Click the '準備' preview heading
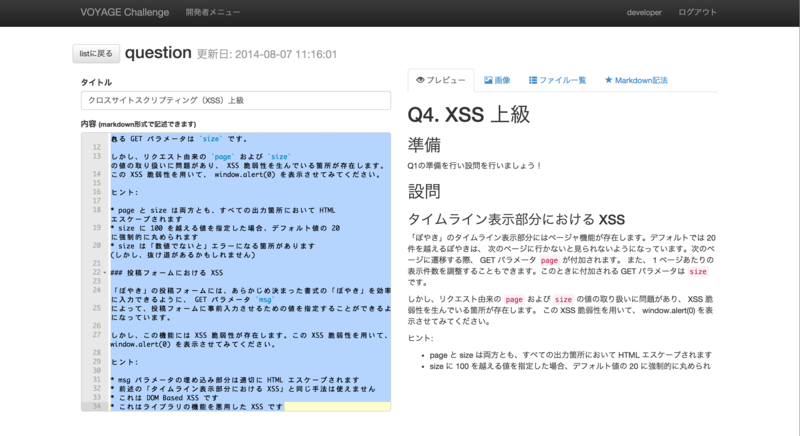The image size is (800, 436). click(424, 145)
